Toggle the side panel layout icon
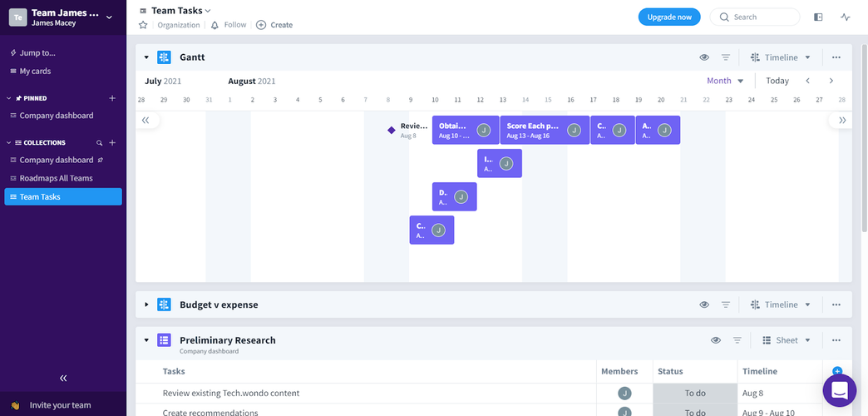Image resolution: width=868 pixels, height=416 pixels. coord(818,17)
